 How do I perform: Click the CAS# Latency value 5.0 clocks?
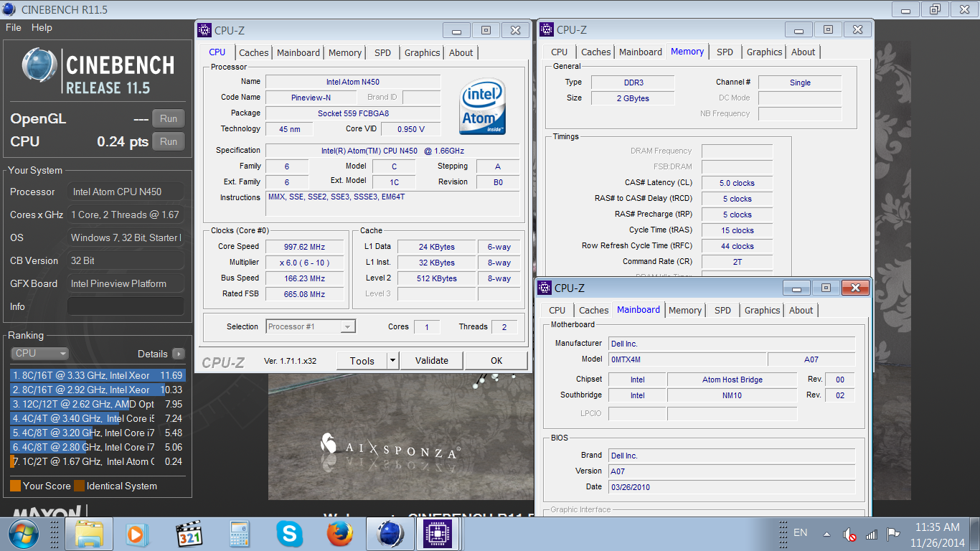pyautogui.click(x=737, y=183)
